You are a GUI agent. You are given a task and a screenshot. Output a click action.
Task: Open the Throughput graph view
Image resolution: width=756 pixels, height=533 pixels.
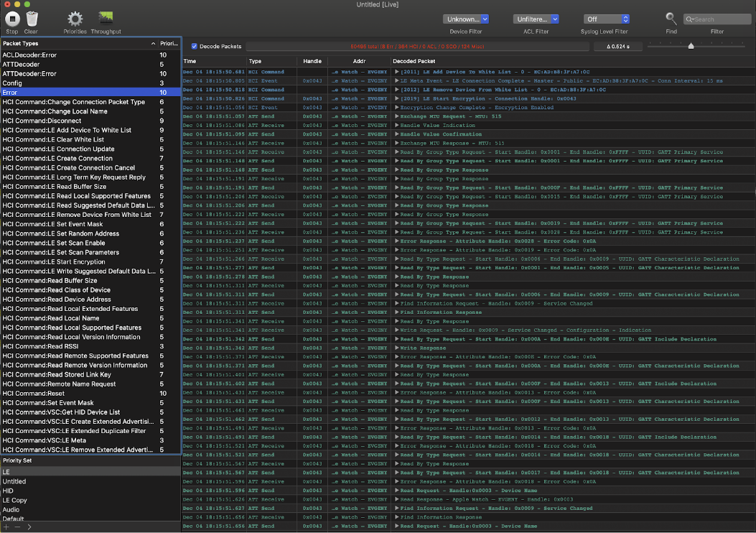click(106, 19)
